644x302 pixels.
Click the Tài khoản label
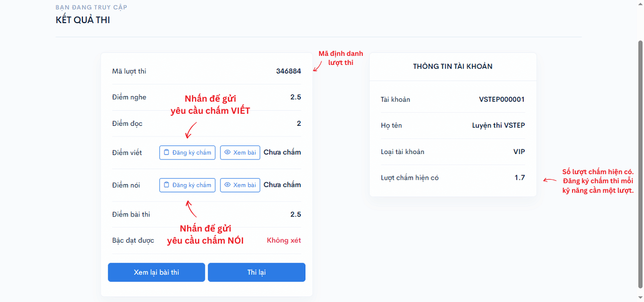point(395,100)
